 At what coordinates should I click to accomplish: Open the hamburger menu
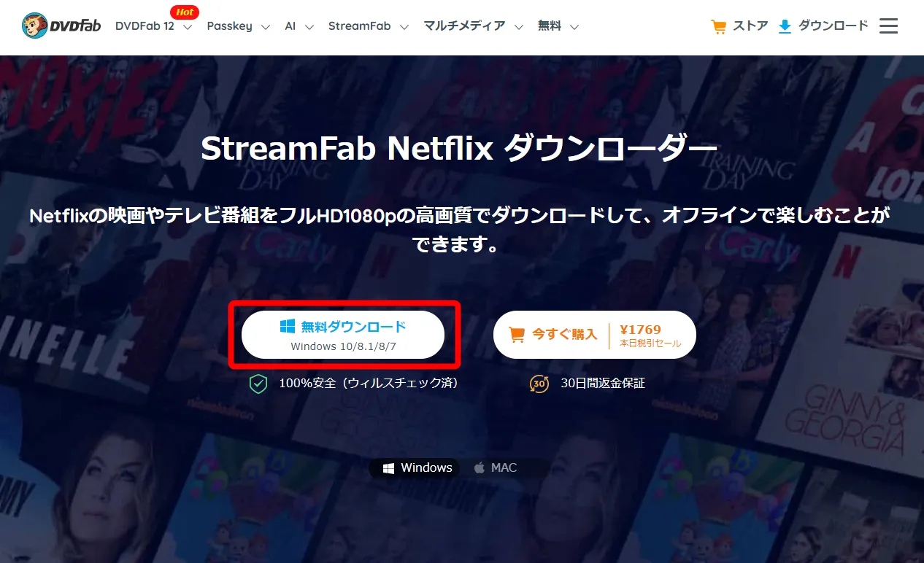tap(888, 26)
